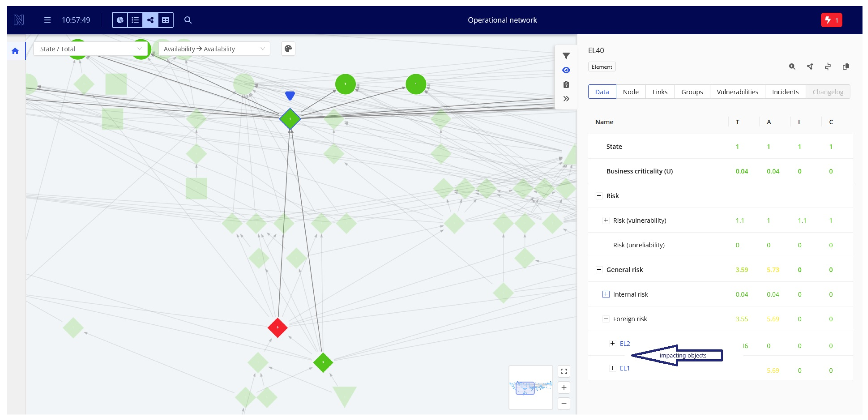Open the hamburger menu
868x420 pixels.
coord(47,20)
